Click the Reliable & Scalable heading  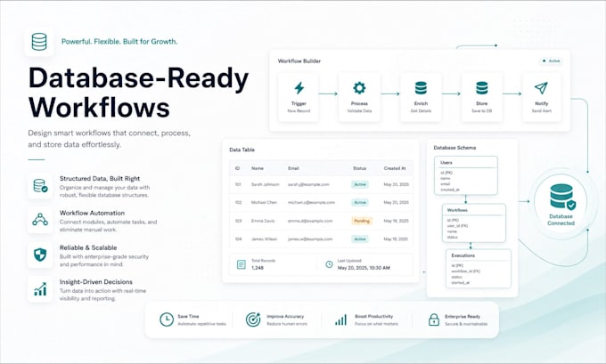[88, 247]
